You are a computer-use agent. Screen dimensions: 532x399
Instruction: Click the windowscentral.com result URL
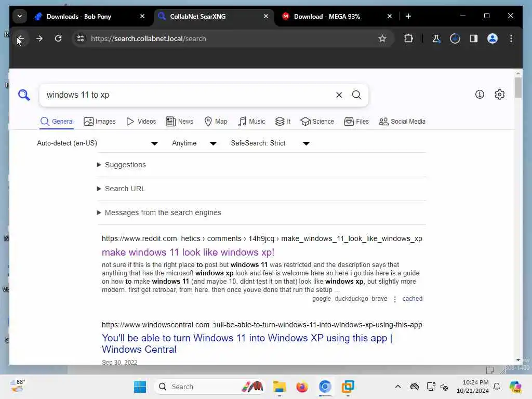click(262, 325)
